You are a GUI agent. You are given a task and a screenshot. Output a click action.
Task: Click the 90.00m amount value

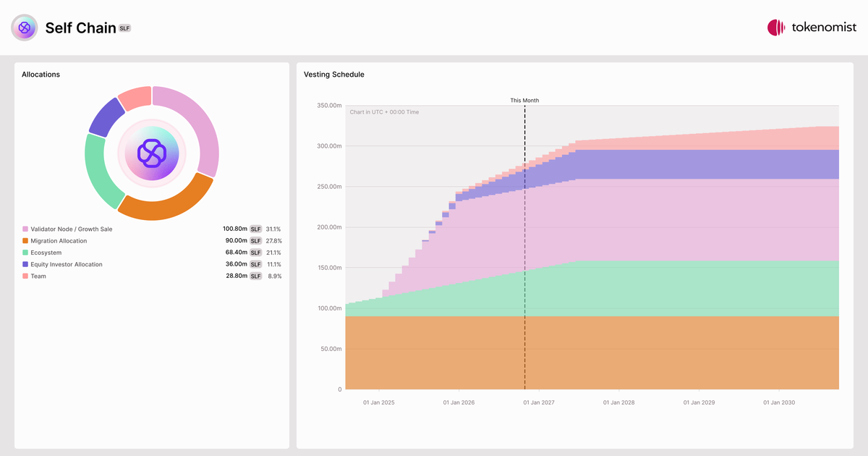pyautogui.click(x=236, y=241)
